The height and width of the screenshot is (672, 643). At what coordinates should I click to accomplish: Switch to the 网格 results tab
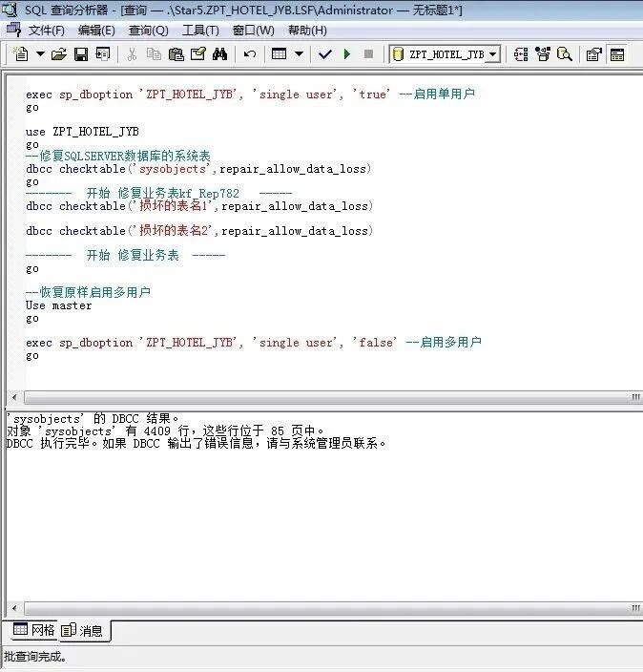tap(32, 630)
